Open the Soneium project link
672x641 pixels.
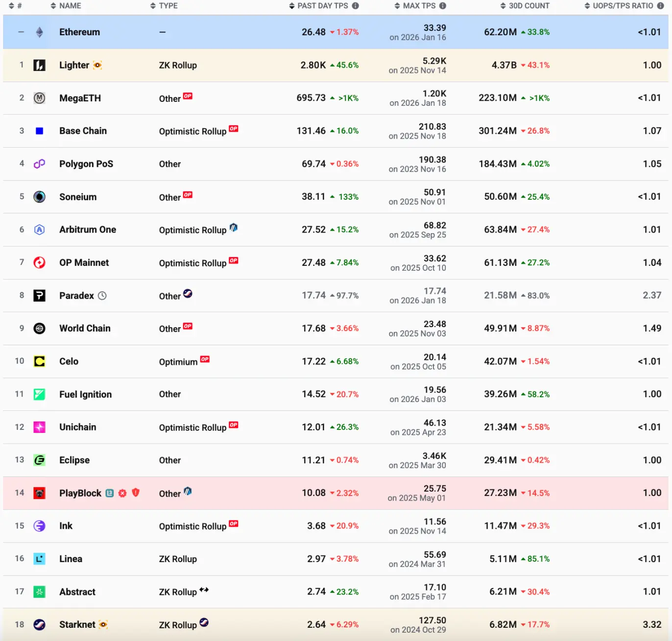[78, 197]
